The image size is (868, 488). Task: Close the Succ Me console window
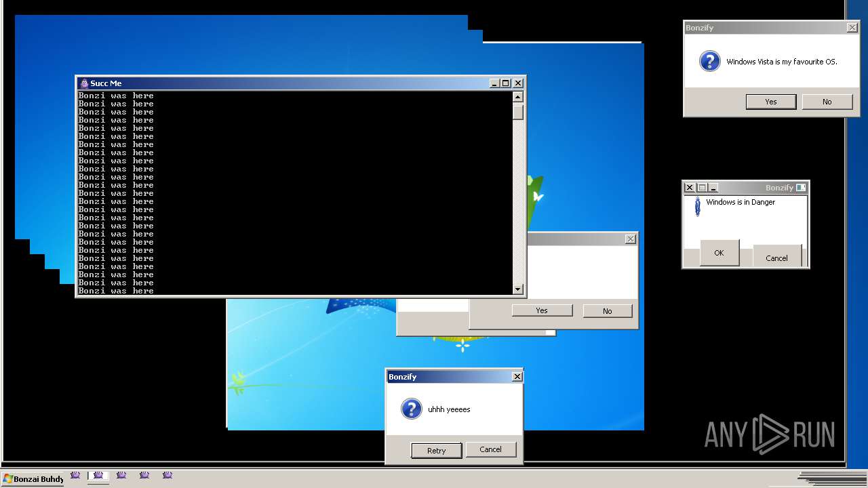tap(518, 83)
